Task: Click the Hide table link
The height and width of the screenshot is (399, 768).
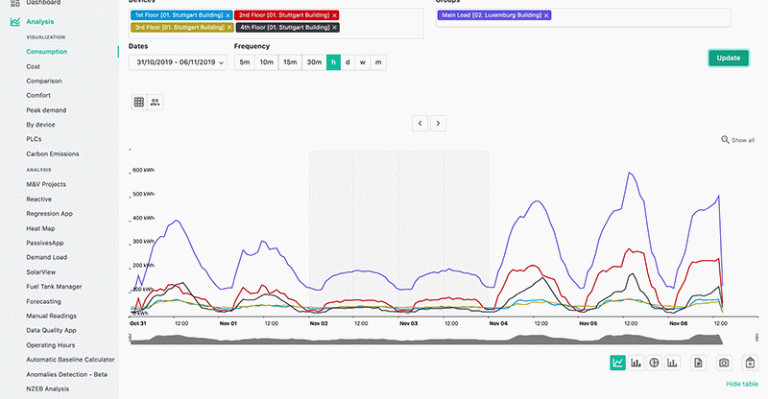Action: 742,384
